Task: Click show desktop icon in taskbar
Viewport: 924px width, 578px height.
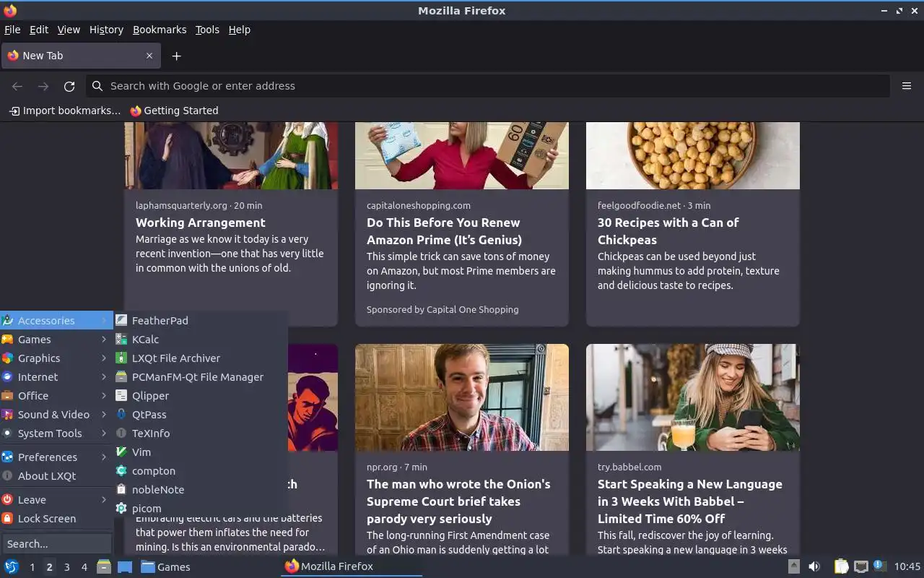Action: pos(125,566)
